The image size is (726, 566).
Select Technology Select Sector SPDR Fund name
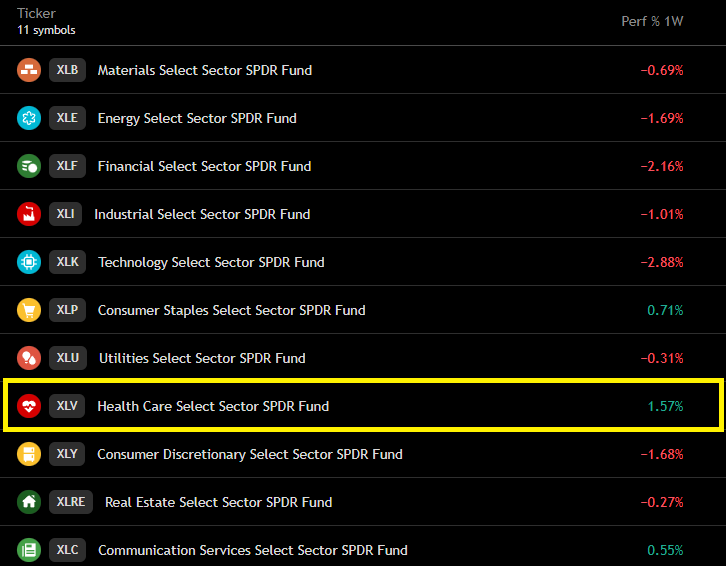coord(211,263)
